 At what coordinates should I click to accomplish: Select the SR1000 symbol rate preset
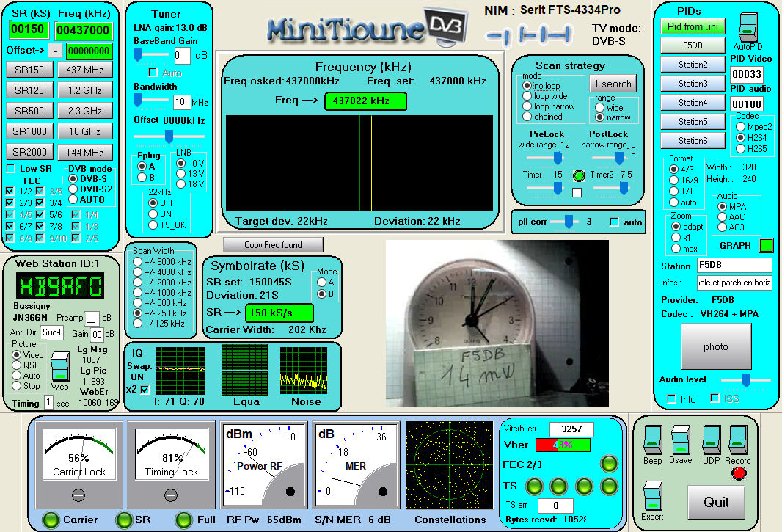pyautogui.click(x=30, y=132)
